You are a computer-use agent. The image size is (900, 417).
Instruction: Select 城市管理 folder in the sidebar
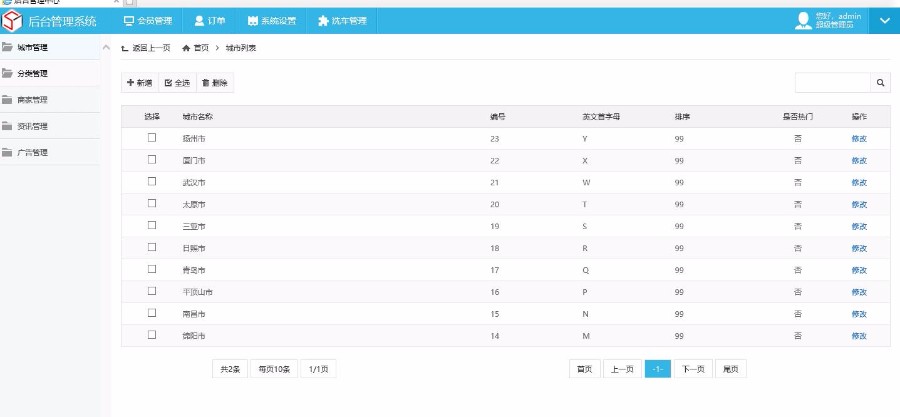tap(49, 48)
